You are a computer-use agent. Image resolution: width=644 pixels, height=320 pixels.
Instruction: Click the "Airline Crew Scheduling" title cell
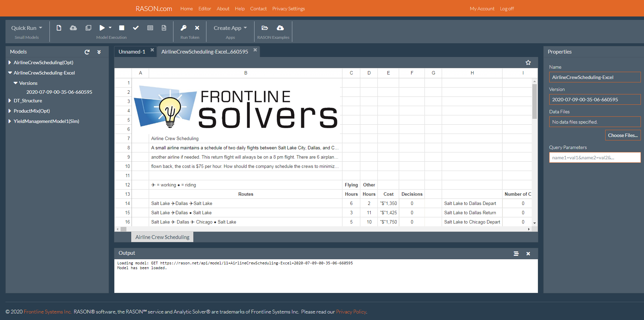coord(246,139)
